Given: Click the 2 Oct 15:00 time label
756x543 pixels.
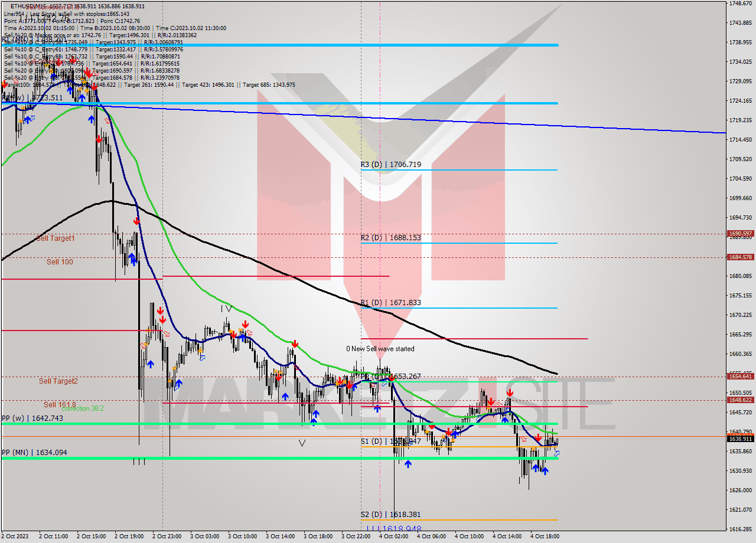Looking at the screenshot, I should [x=92, y=537].
